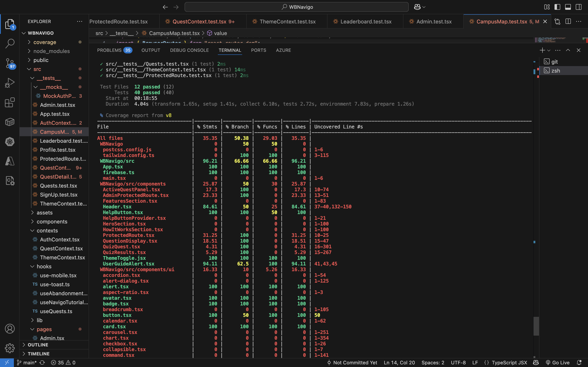Expand the OUTLINE section
The image size is (588, 367).
click(x=38, y=345)
